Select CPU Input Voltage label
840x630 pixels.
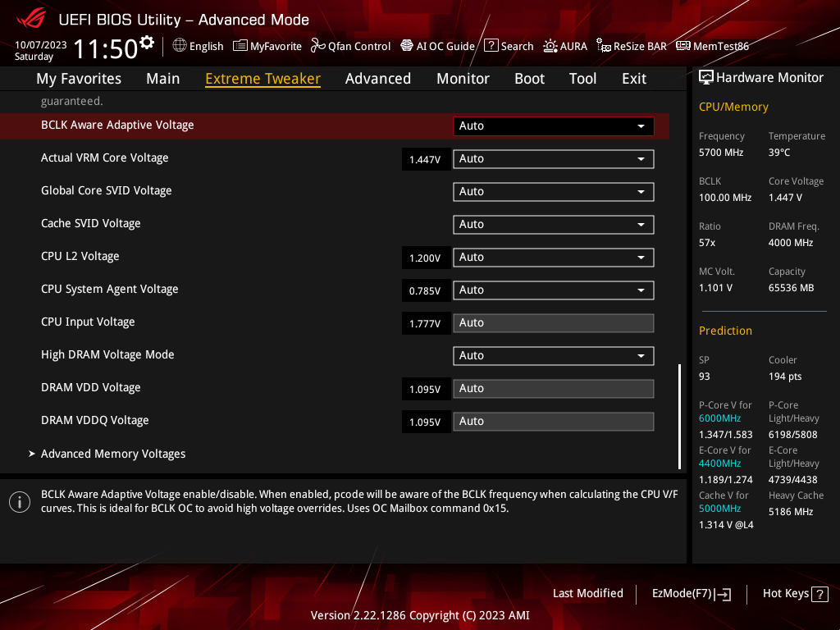[x=88, y=322]
